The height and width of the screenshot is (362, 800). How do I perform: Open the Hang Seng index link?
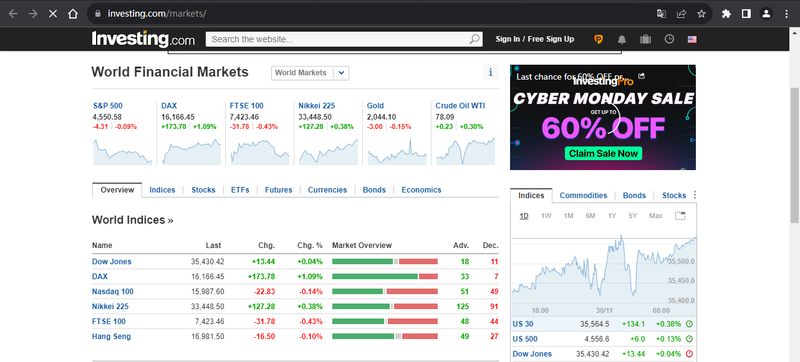click(x=111, y=337)
